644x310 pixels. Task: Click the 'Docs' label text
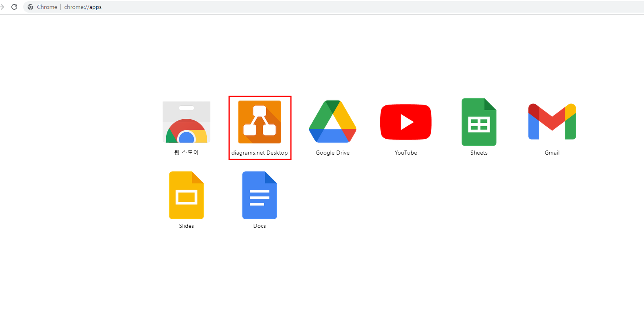(x=260, y=226)
